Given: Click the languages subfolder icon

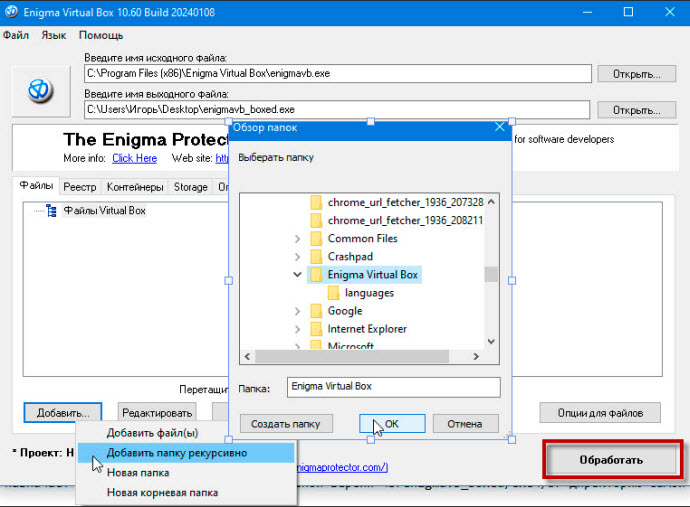Looking at the screenshot, I should pyautogui.click(x=334, y=293).
